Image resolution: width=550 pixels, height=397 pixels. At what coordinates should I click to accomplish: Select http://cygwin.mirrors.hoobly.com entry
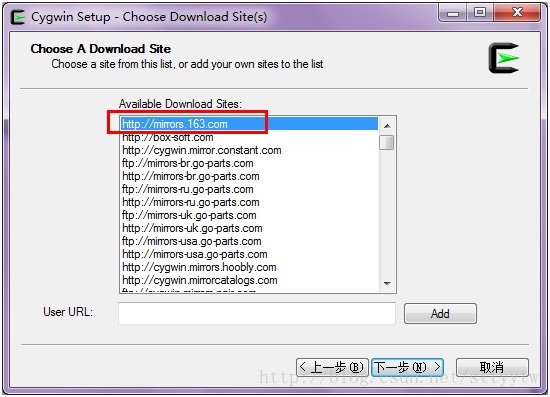click(249, 267)
